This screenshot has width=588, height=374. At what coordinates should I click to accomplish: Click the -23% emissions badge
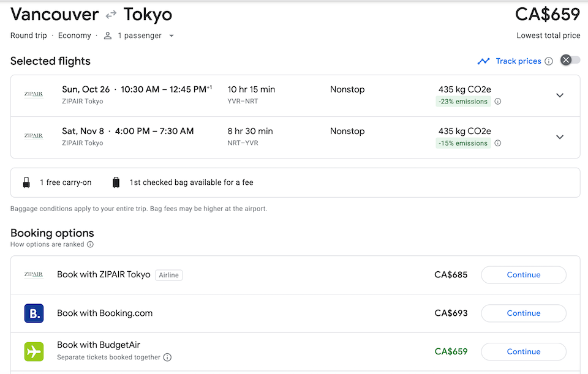(x=463, y=102)
